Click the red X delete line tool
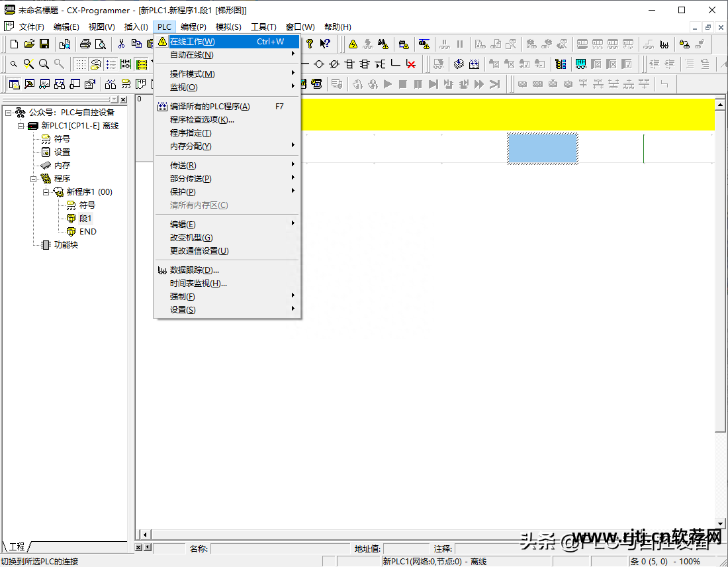Screen dimensions: 728x567 [x=411, y=64]
